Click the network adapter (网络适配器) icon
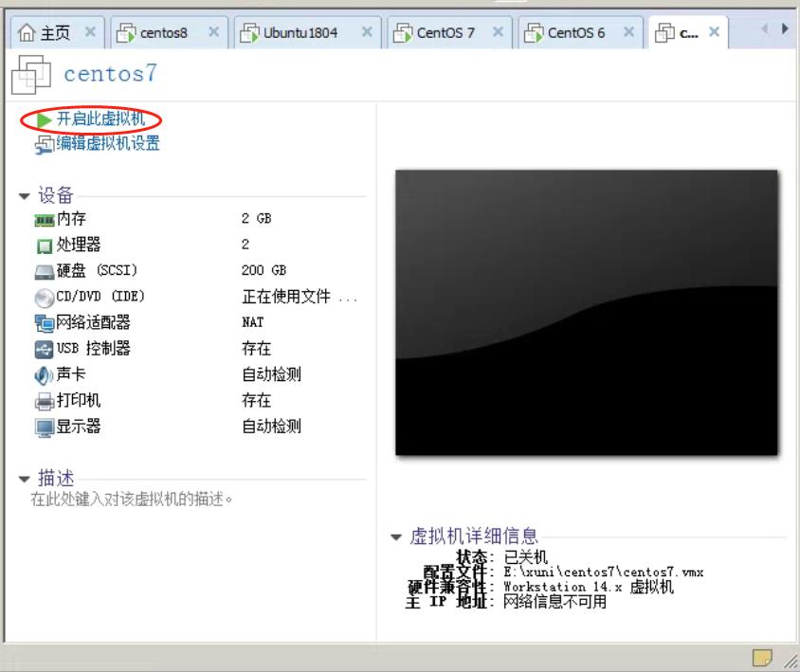Screen dimensions: 800x672 tap(45, 323)
